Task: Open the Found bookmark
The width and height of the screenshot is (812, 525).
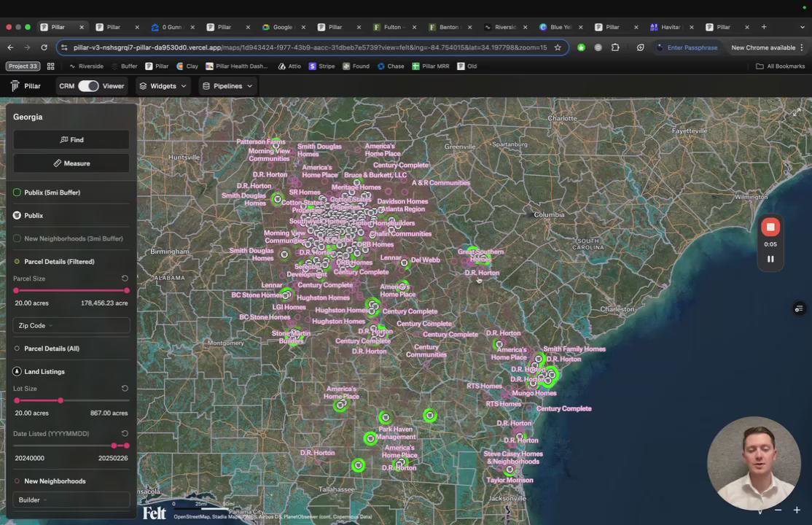Action: (x=356, y=66)
